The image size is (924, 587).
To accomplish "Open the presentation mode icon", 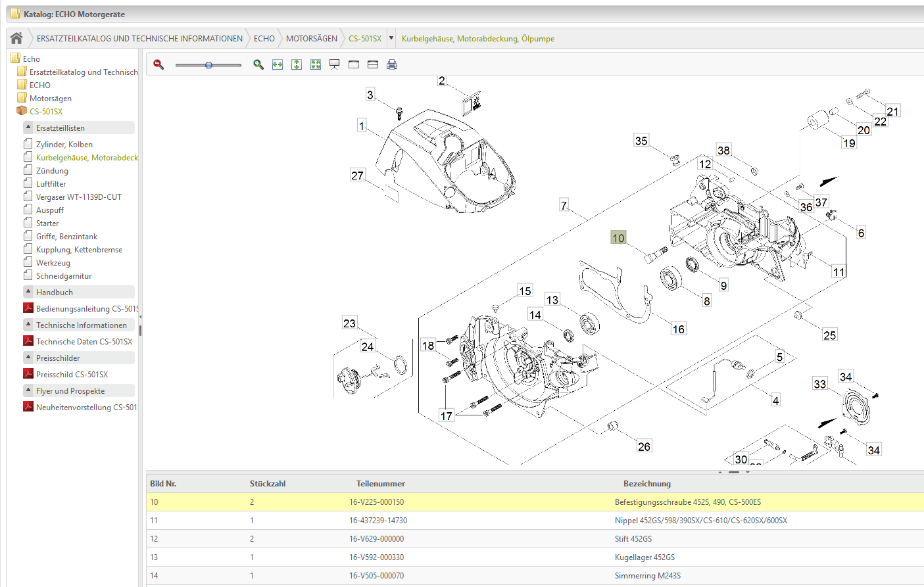I will (x=335, y=64).
